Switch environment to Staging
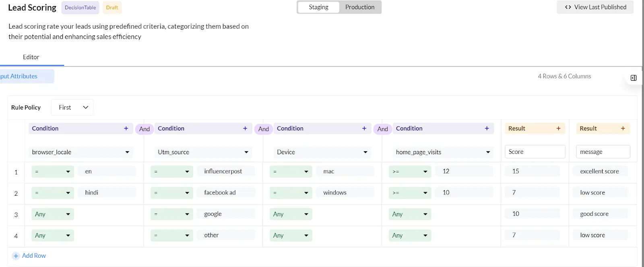The width and height of the screenshot is (644, 267). (x=318, y=7)
